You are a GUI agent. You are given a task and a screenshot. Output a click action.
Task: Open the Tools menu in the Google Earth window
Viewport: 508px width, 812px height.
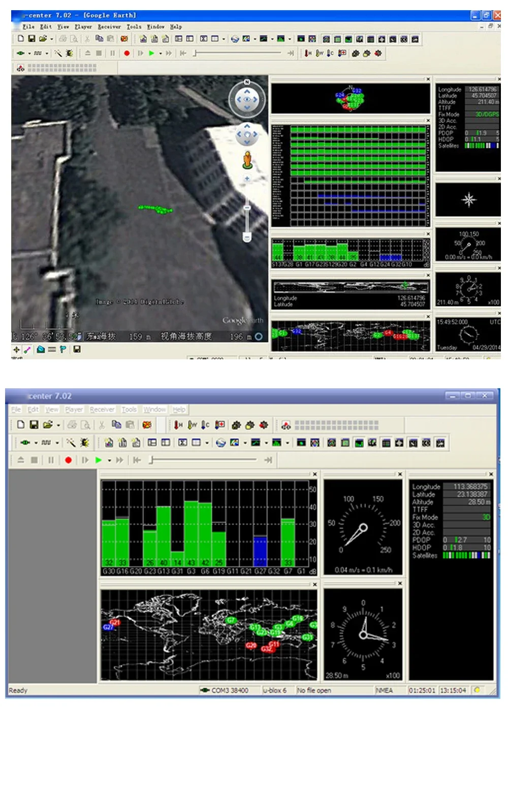coord(134,26)
